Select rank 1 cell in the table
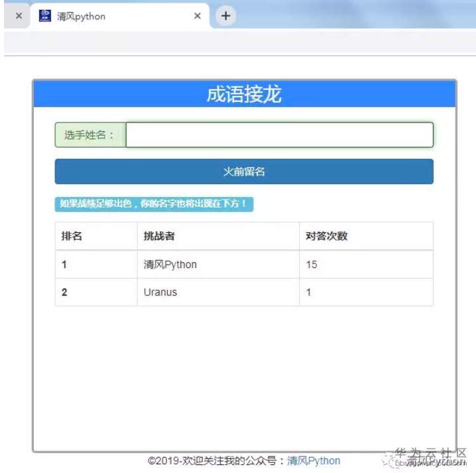476x473 pixels. (96, 265)
